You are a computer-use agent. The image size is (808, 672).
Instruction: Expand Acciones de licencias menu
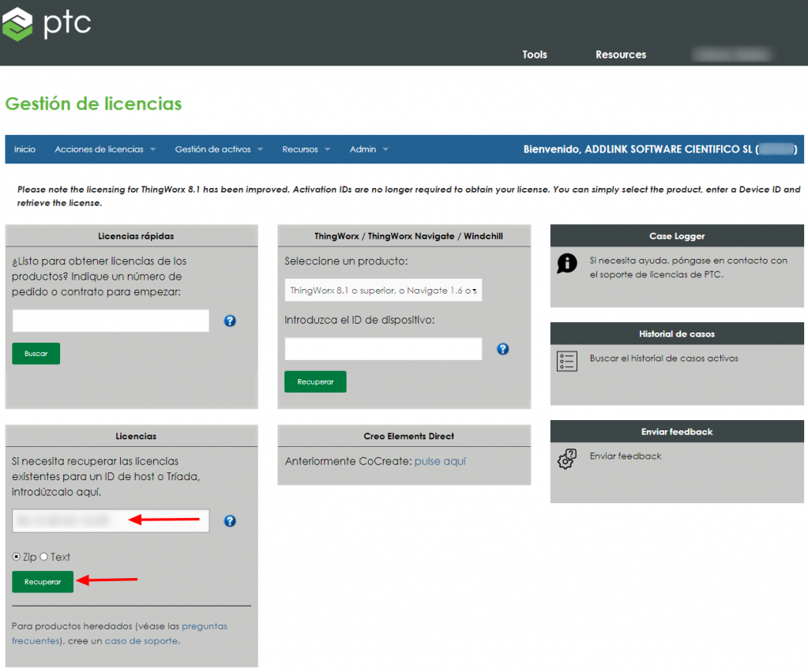pos(104,149)
